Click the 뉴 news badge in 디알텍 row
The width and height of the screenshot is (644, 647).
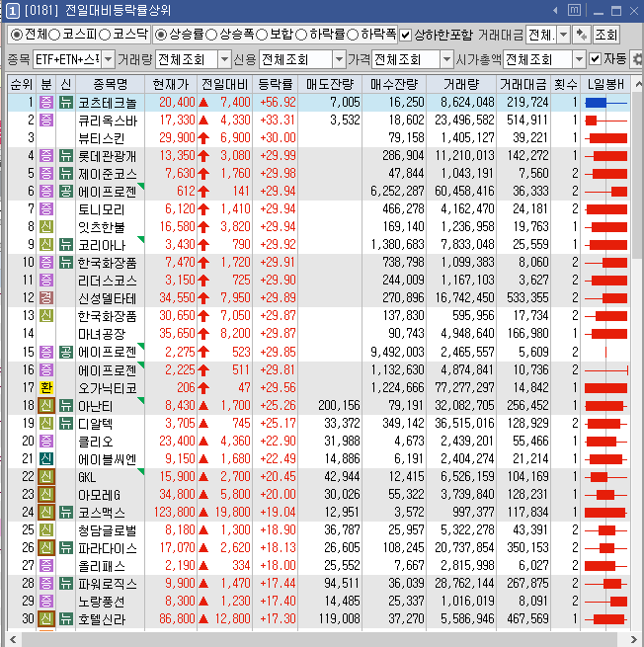point(66,424)
